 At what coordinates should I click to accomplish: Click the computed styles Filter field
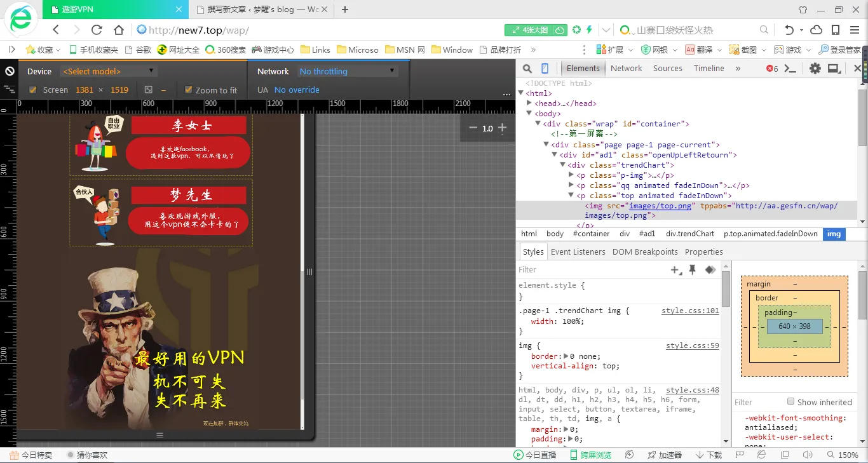click(x=759, y=402)
